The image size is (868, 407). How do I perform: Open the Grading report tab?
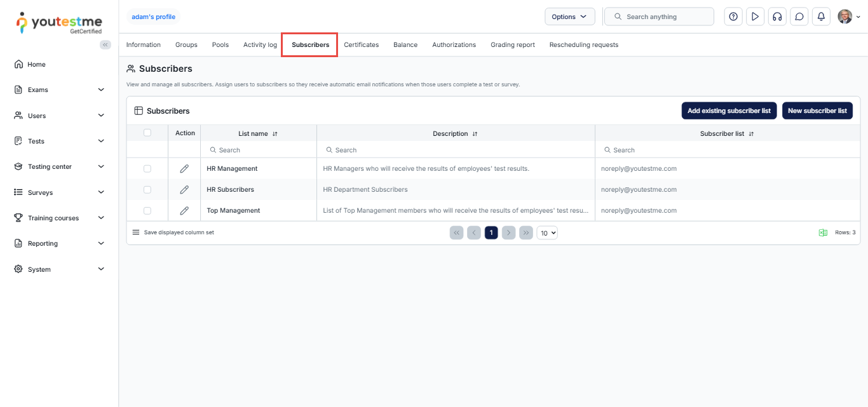[512, 44]
